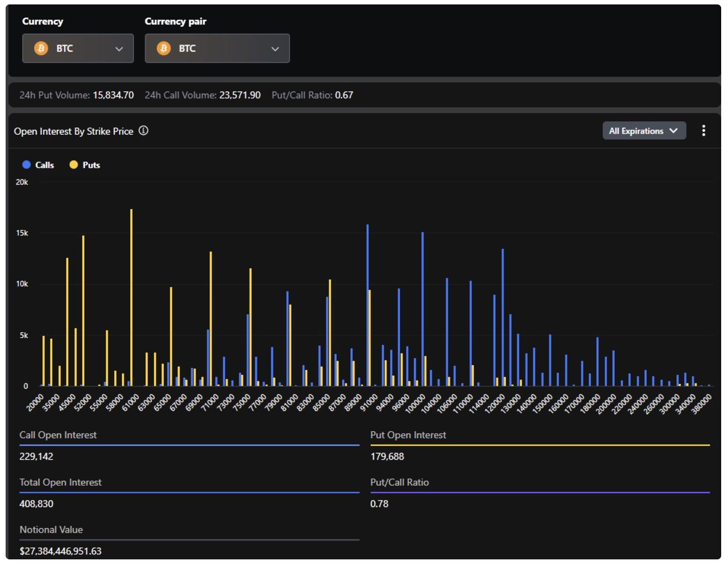This screenshot has height=565, width=728.
Task: Click the info icon beside Open Interest title
Action: (143, 131)
